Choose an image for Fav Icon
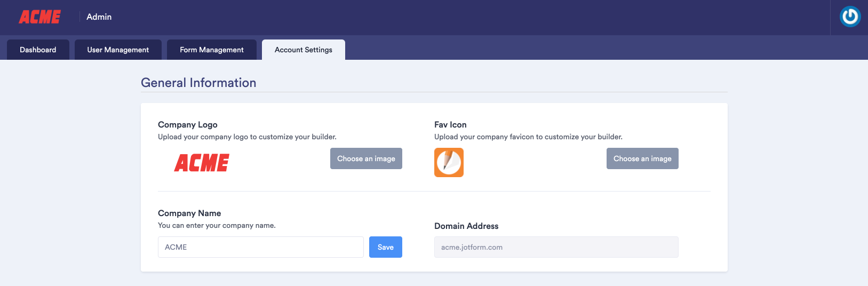The height and width of the screenshot is (286, 868). (x=642, y=158)
